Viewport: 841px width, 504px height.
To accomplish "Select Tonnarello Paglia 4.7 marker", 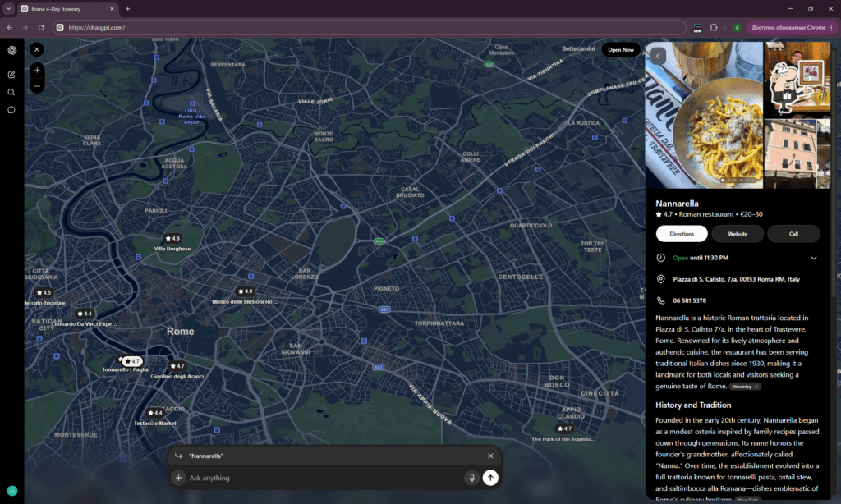I will 131,361.
